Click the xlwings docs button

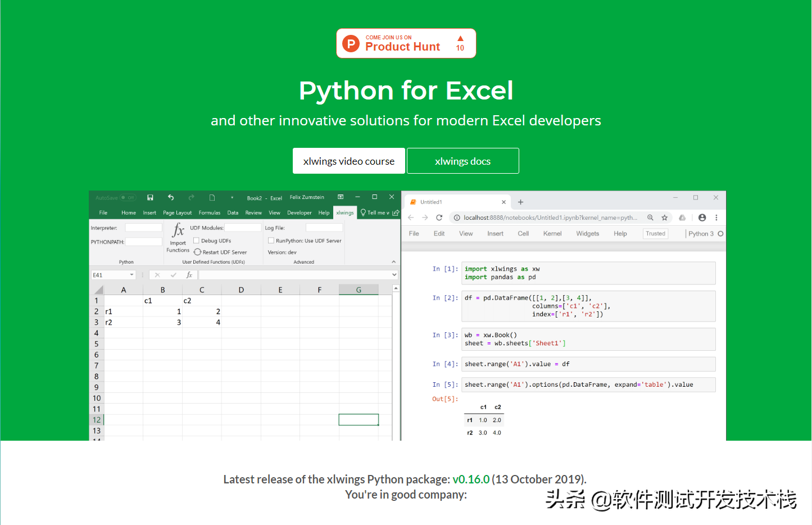click(x=463, y=161)
